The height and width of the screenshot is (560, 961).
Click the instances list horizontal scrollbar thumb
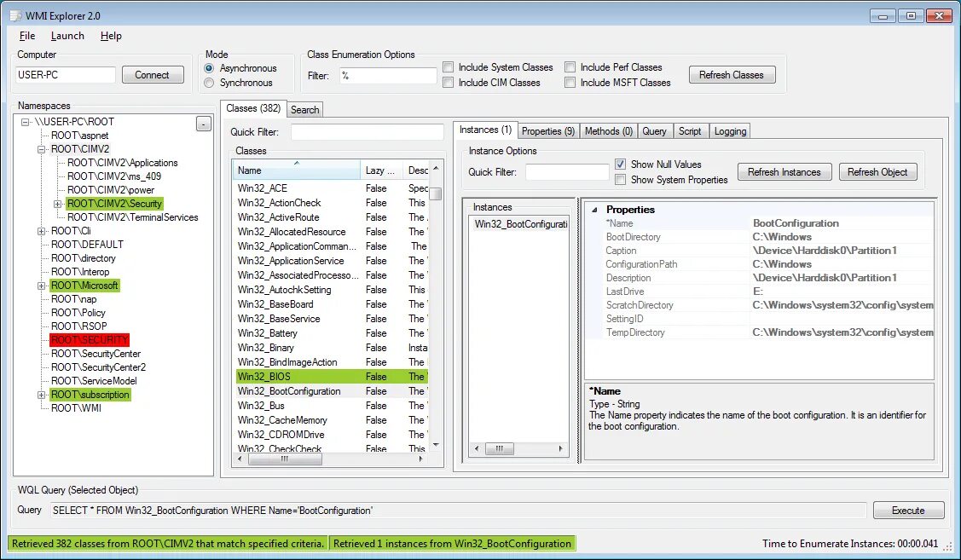(x=500, y=448)
